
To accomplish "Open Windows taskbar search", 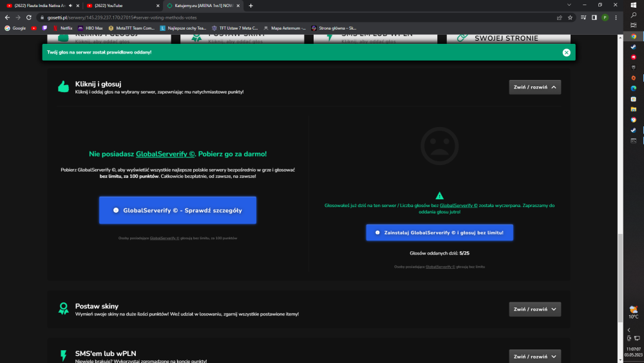I will pyautogui.click(x=634, y=15).
